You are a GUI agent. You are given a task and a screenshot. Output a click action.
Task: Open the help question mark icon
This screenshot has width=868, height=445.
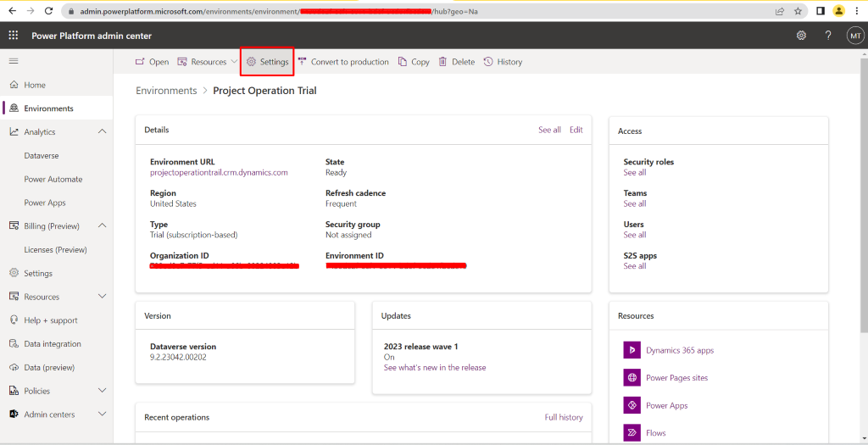click(x=828, y=36)
